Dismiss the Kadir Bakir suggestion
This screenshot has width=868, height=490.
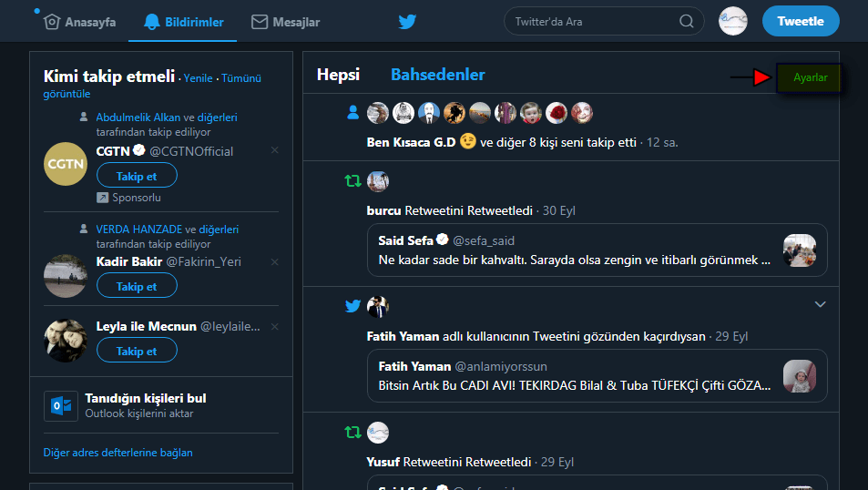(x=275, y=262)
